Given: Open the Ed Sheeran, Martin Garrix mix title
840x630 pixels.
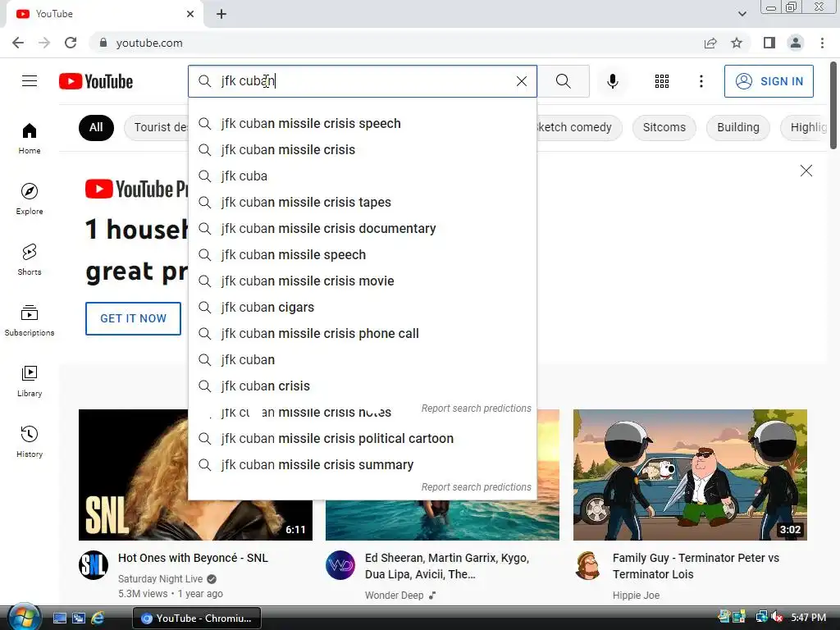Looking at the screenshot, I should point(447,566).
